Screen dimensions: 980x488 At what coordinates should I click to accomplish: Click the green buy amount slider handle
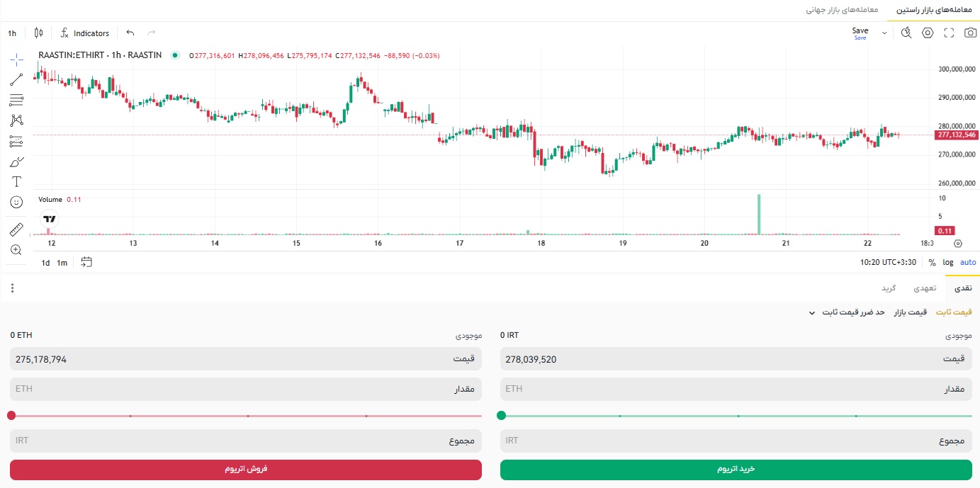point(502,416)
